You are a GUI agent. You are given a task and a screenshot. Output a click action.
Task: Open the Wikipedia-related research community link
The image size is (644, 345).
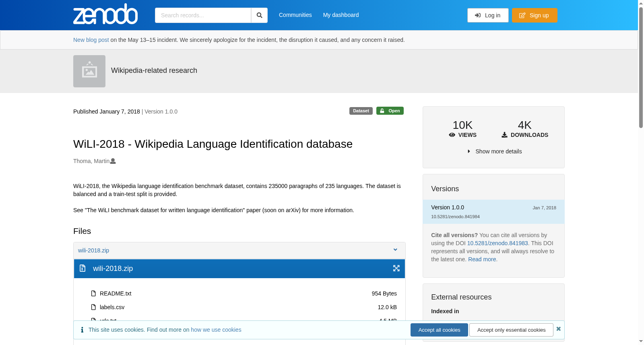pos(154,70)
